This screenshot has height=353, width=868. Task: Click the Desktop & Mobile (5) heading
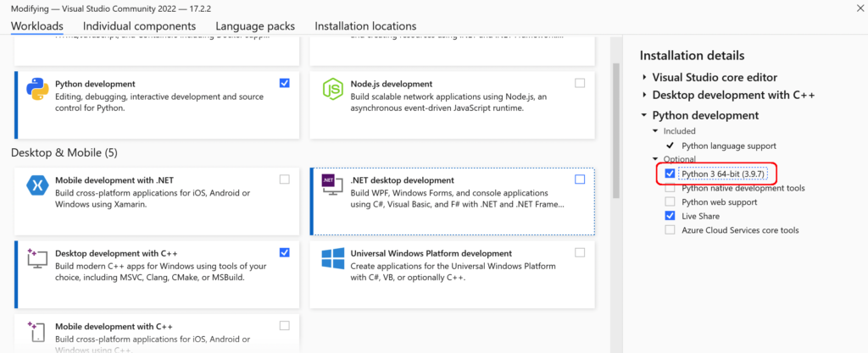pyautogui.click(x=64, y=152)
